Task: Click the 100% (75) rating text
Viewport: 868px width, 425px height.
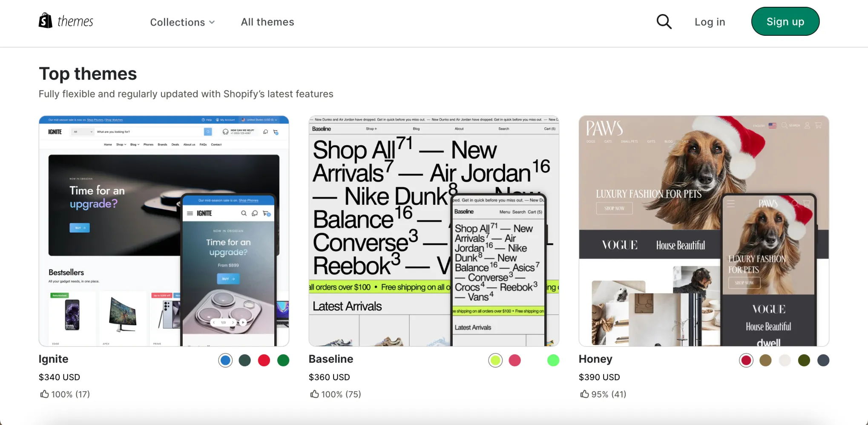Action: (341, 394)
